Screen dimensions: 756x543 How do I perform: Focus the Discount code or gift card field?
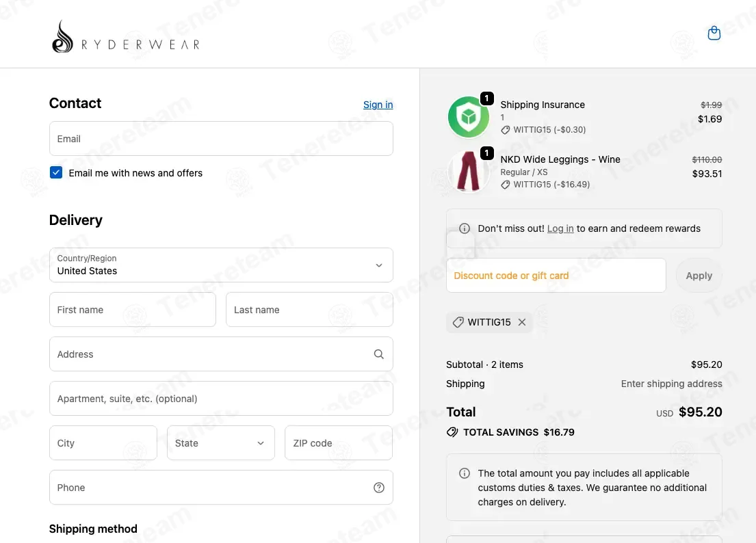(556, 275)
